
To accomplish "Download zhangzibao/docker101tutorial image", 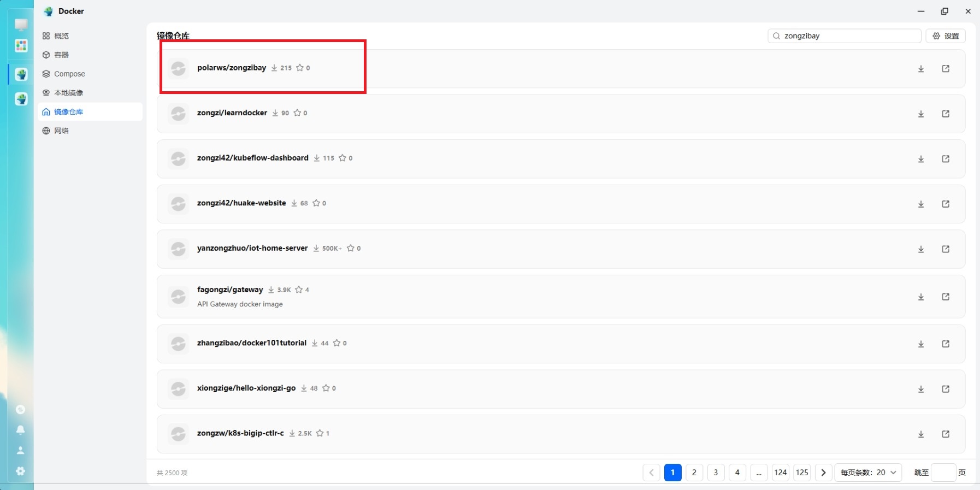I will click(x=921, y=344).
